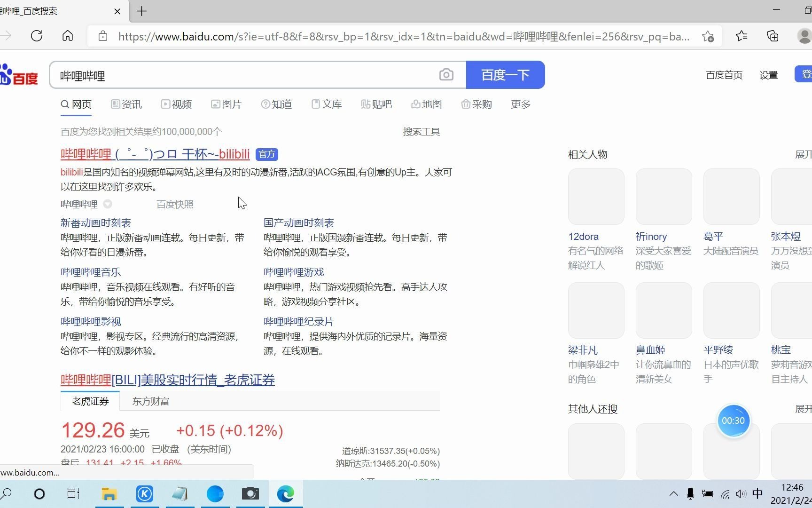Screen dimensions: 812x508
Task: Open File Explorer from taskbar
Action: pos(109,494)
